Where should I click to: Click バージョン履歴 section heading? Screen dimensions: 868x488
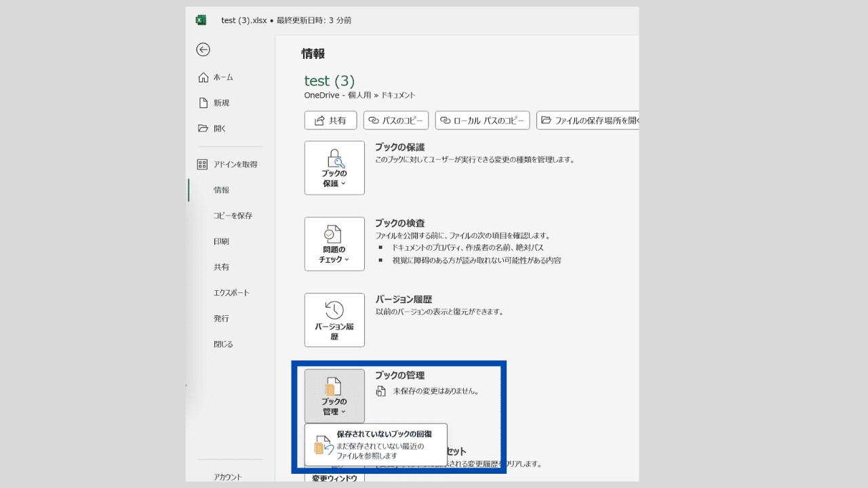[404, 299]
